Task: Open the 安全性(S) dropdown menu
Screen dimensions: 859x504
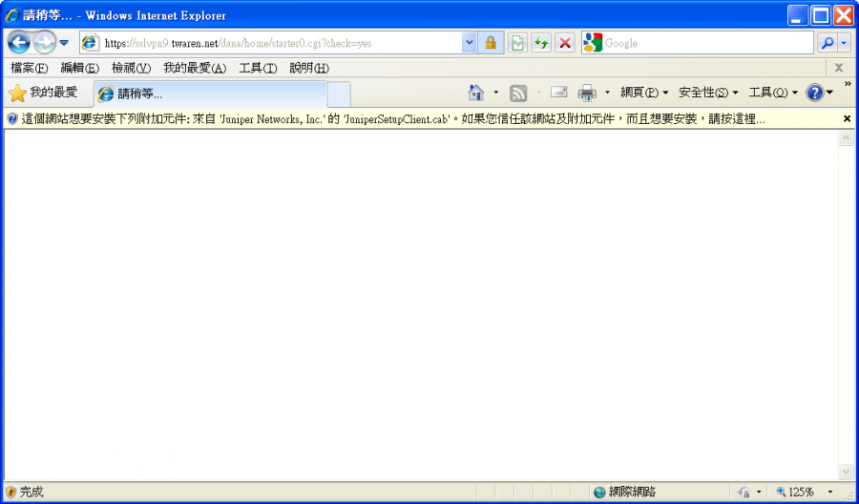Action: tap(707, 93)
